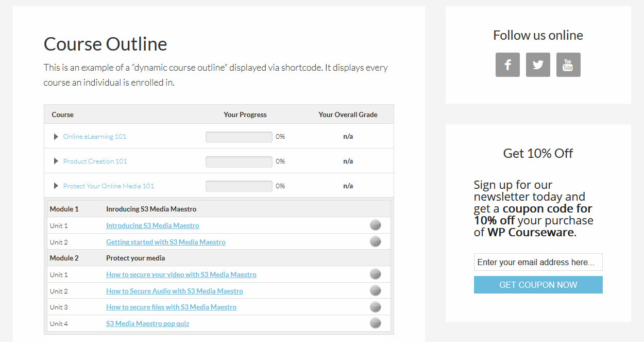Click the Inroducing S3 Media Maestro module title
The height and width of the screenshot is (342, 644).
point(151,209)
